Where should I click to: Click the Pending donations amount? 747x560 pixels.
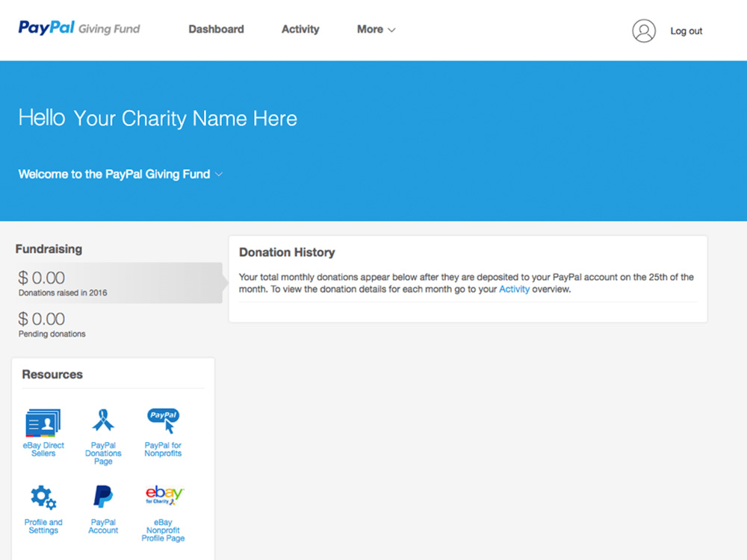point(42,320)
